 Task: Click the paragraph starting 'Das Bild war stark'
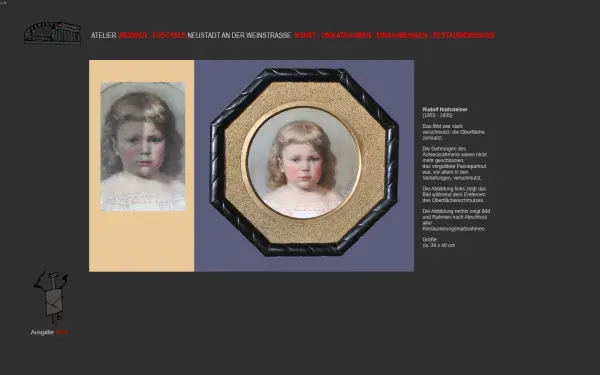pos(453,132)
